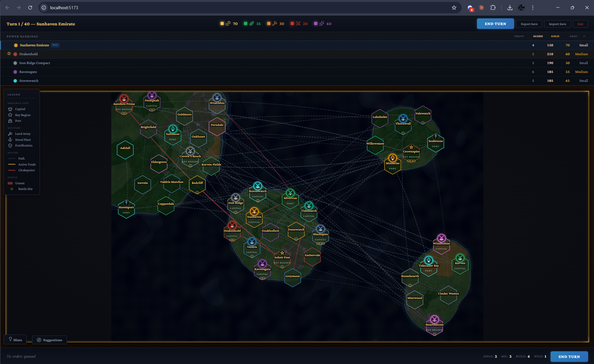Select the Ravensgate capital army icon
This screenshot has height=364, width=594.
click(x=262, y=264)
